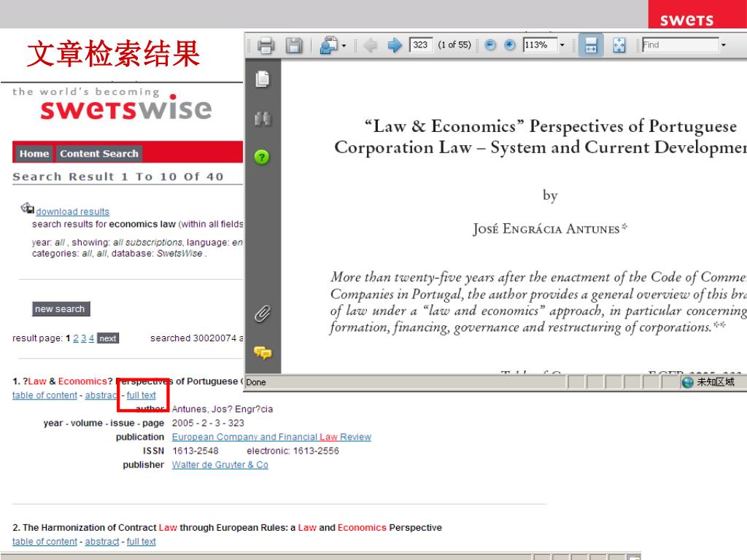Open the zoom level dropdown arrow
This screenshot has width=747, height=560.
562,45
